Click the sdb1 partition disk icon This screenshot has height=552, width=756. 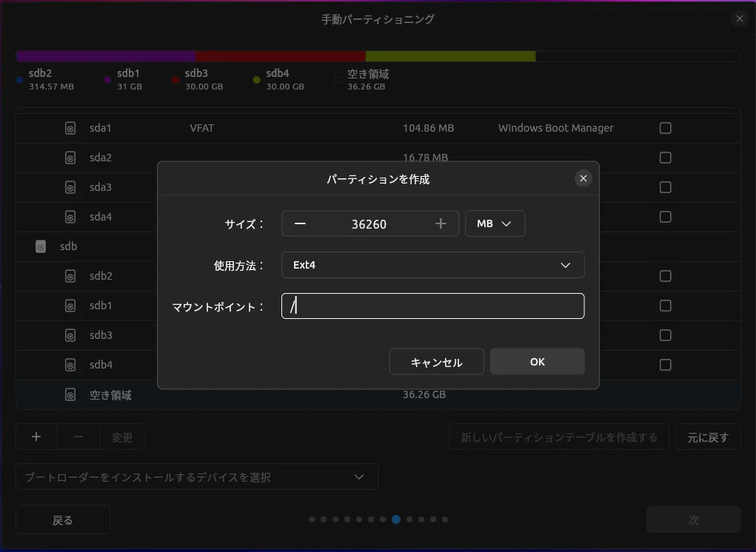pyautogui.click(x=70, y=306)
